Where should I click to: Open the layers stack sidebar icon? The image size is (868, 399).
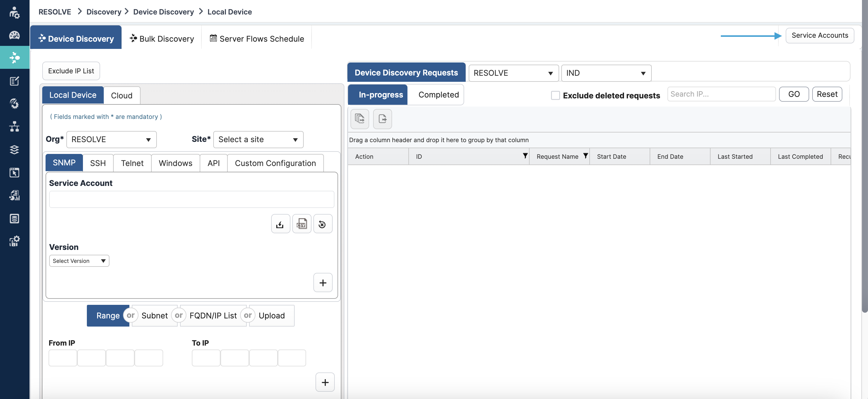coord(14,149)
